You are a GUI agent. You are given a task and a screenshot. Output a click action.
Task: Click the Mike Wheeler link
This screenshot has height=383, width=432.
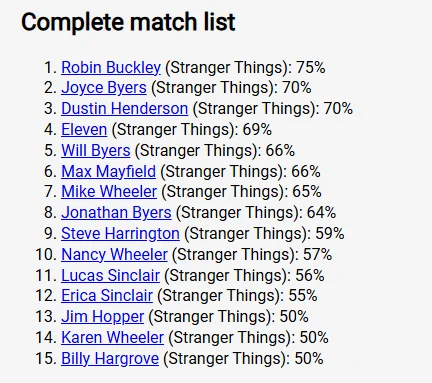coord(109,192)
